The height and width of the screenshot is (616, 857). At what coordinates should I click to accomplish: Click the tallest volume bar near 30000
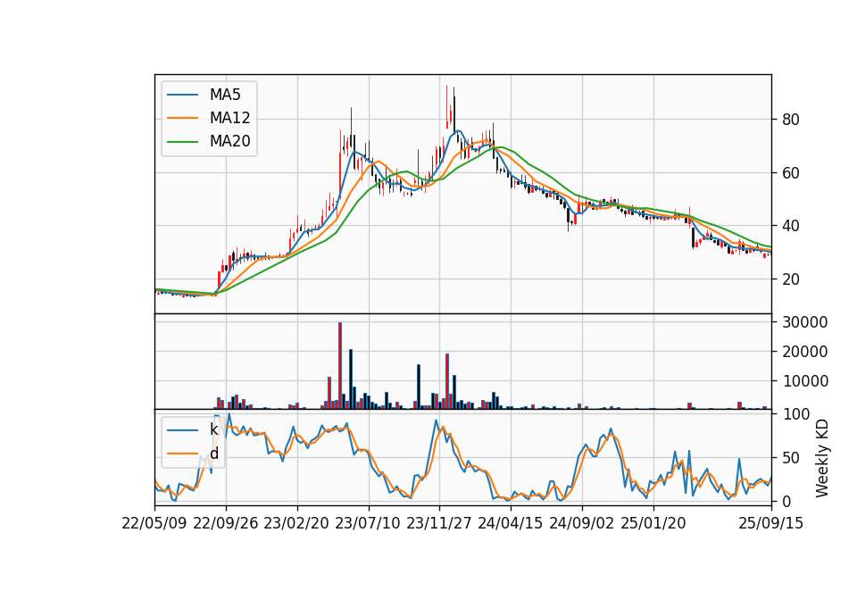click(340, 366)
